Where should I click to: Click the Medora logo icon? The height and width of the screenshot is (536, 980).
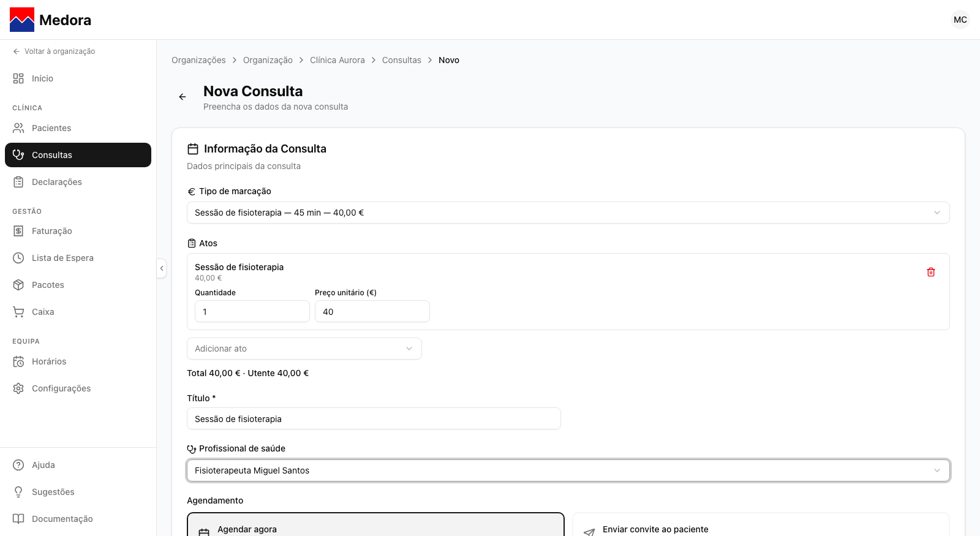click(x=22, y=20)
